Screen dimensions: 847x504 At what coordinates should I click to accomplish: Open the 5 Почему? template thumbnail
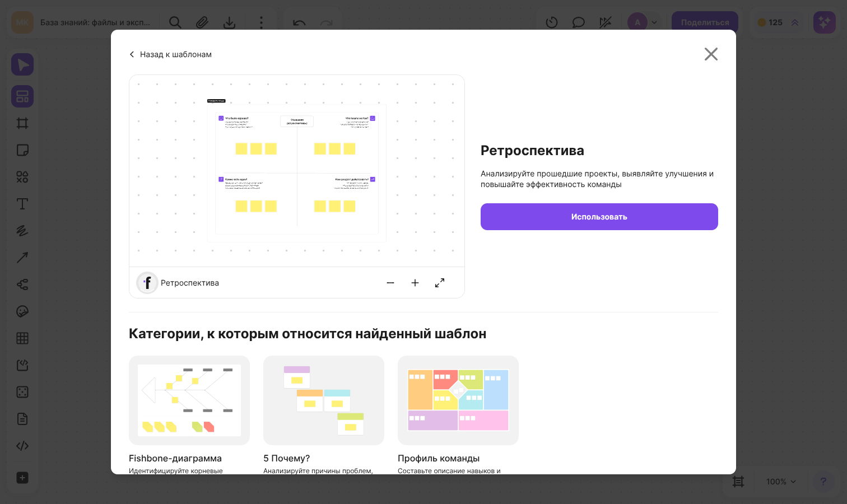[324, 400]
